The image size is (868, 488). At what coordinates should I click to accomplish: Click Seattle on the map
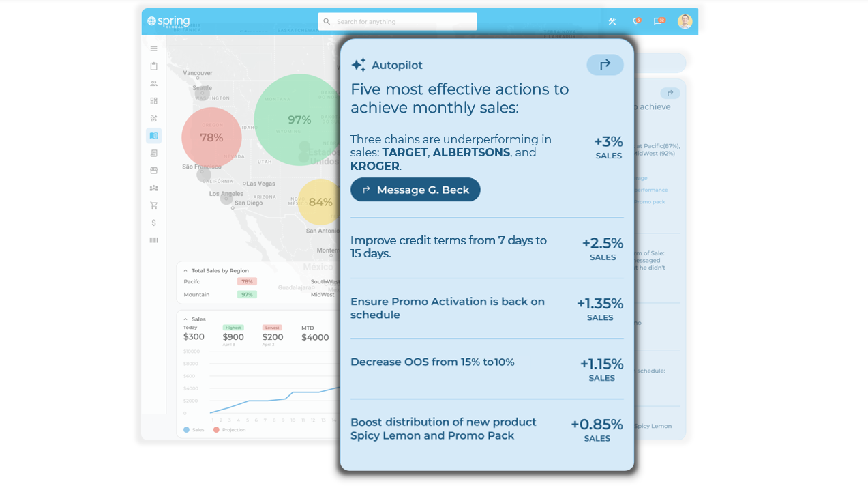pos(202,88)
